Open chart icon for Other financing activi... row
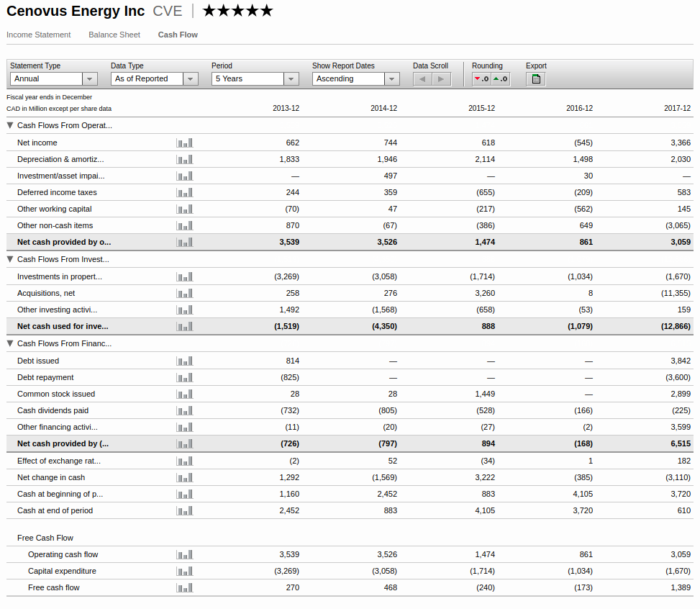 185,427
